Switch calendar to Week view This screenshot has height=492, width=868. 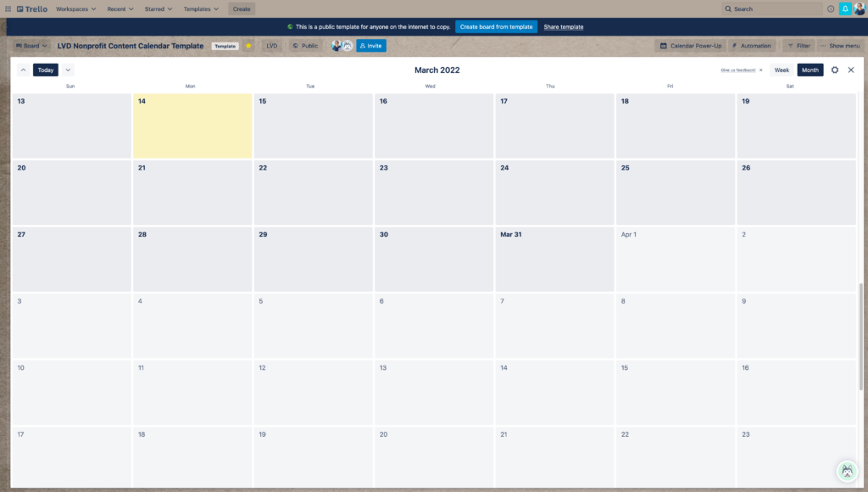click(x=782, y=70)
